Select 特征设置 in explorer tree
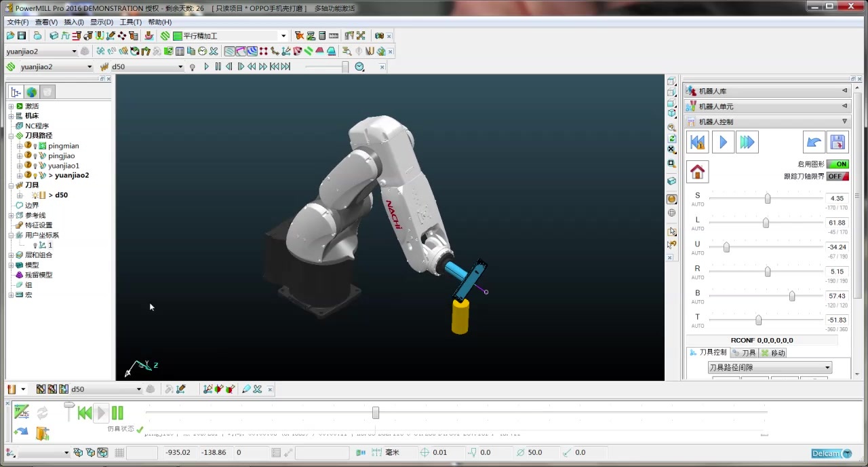Image resolution: width=868 pixels, height=467 pixels. pos(39,225)
